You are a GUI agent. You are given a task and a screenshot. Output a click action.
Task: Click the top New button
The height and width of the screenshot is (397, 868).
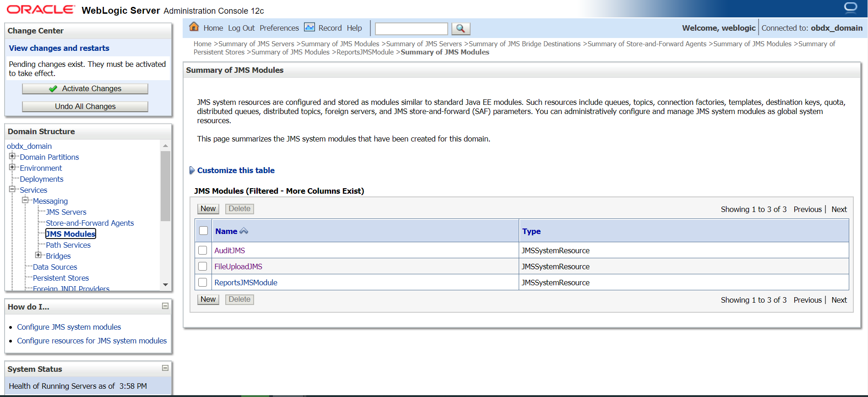[x=208, y=209]
